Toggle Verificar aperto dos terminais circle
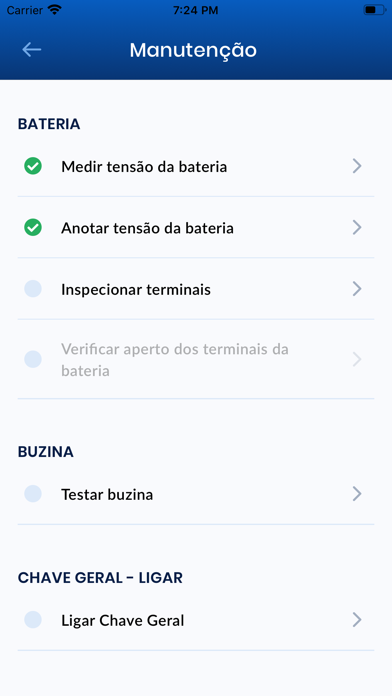This screenshot has height=696, width=392. coord(33,359)
